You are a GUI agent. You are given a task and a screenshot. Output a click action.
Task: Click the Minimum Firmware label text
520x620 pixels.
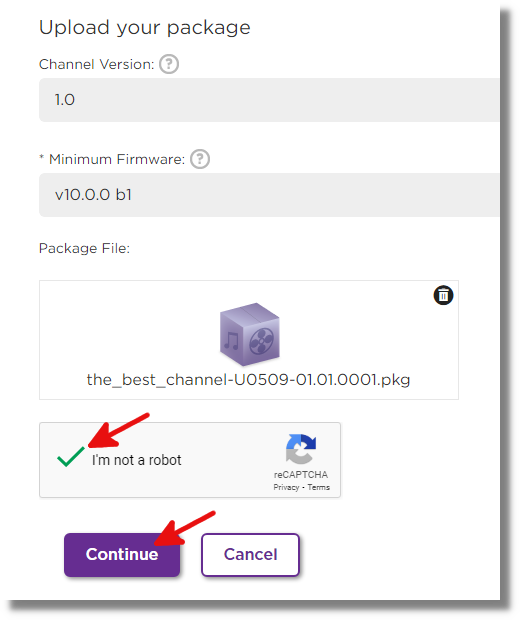click(117, 159)
